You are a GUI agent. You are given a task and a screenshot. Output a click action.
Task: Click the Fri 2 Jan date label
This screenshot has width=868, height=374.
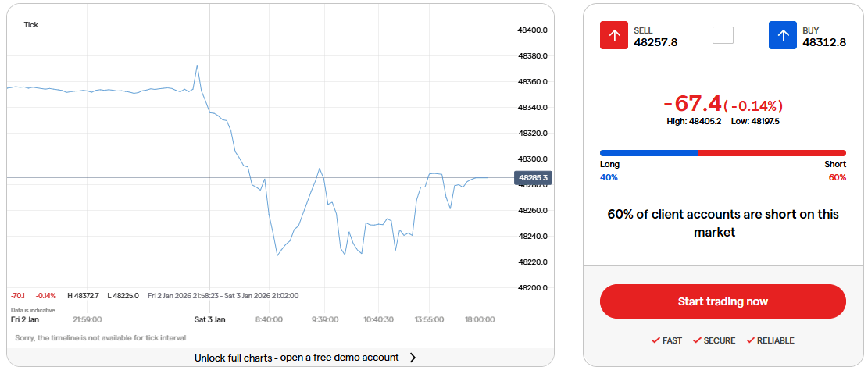click(x=24, y=319)
